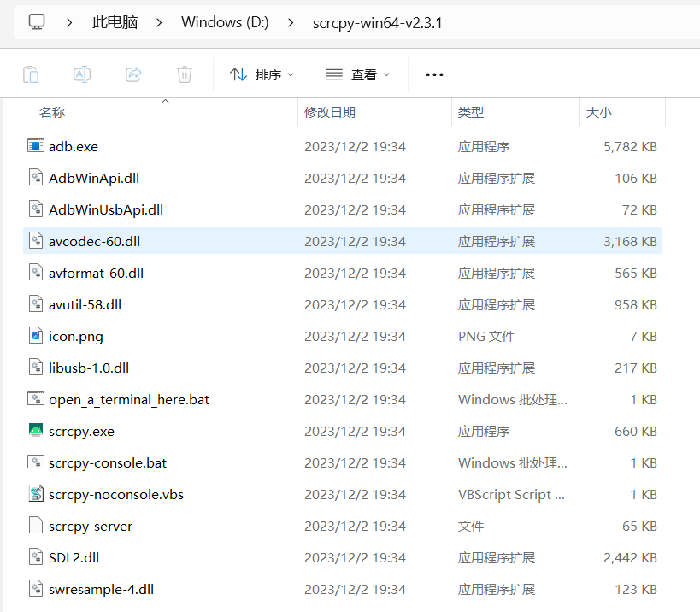Sort by 类型 column header
The width and height of the screenshot is (700, 612).
click(471, 113)
